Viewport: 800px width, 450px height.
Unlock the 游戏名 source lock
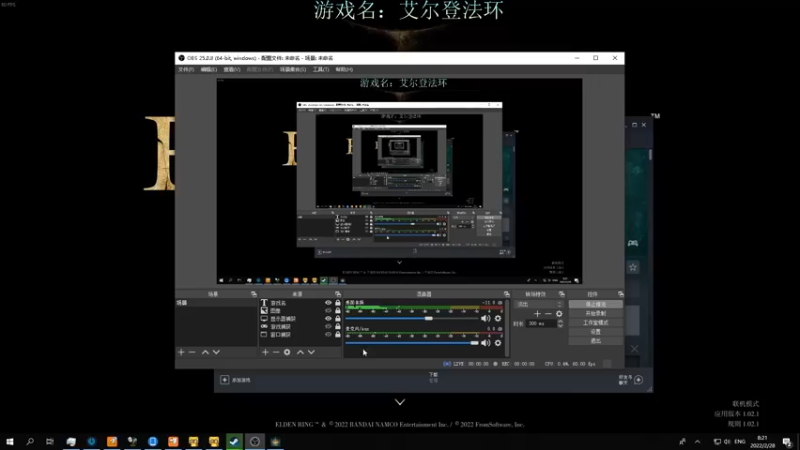338,303
